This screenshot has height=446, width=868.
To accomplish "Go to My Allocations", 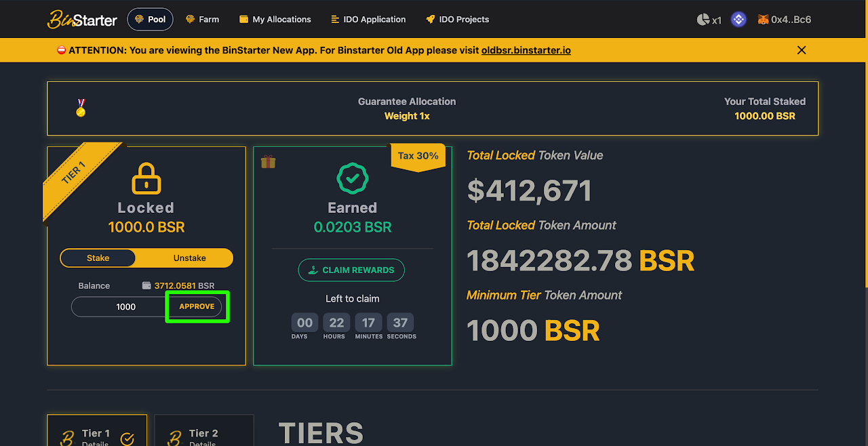I will (x=275, y=19).
